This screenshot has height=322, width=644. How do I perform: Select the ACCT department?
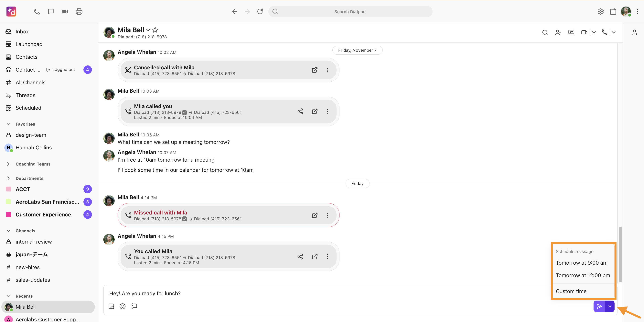pyautogui.click(x=48, y=189)
